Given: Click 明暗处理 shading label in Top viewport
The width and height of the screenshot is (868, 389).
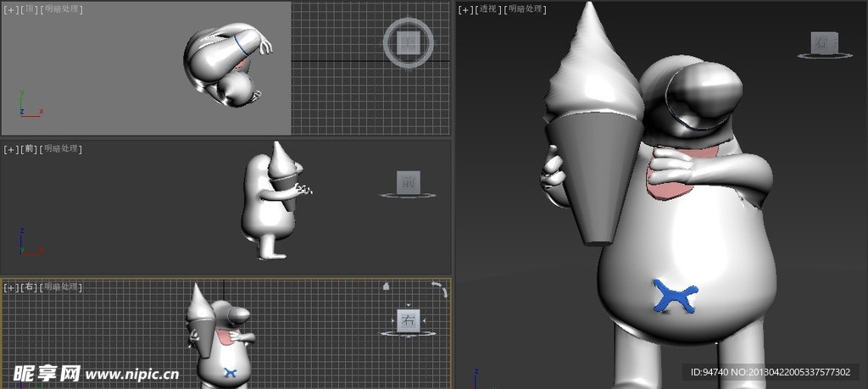Looking at the screenshot, I should pyautogui.click(x=62, y=9).
